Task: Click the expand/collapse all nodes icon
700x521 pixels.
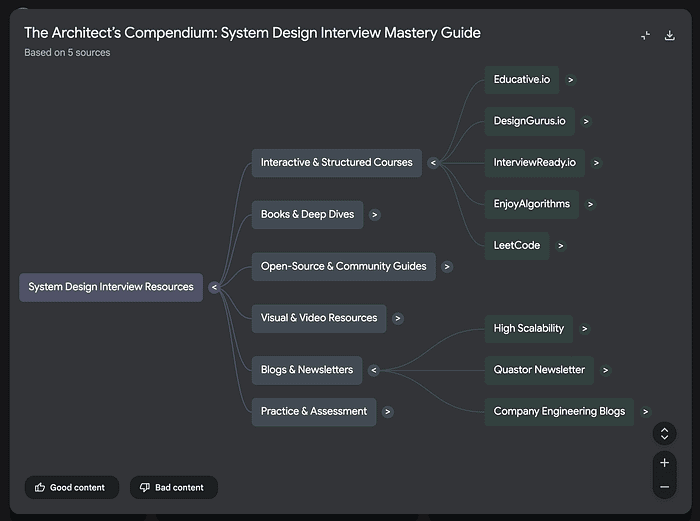Action: [664, 434]
